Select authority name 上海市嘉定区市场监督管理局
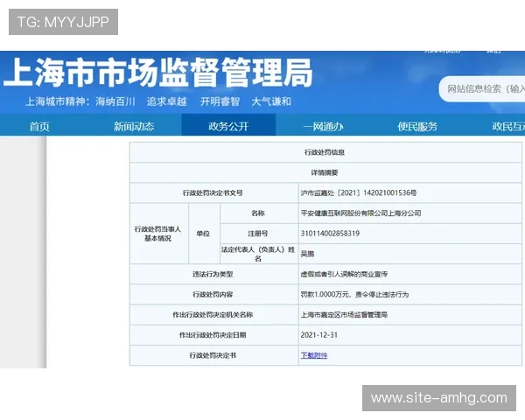525x420 pixels. click(344, 314)
